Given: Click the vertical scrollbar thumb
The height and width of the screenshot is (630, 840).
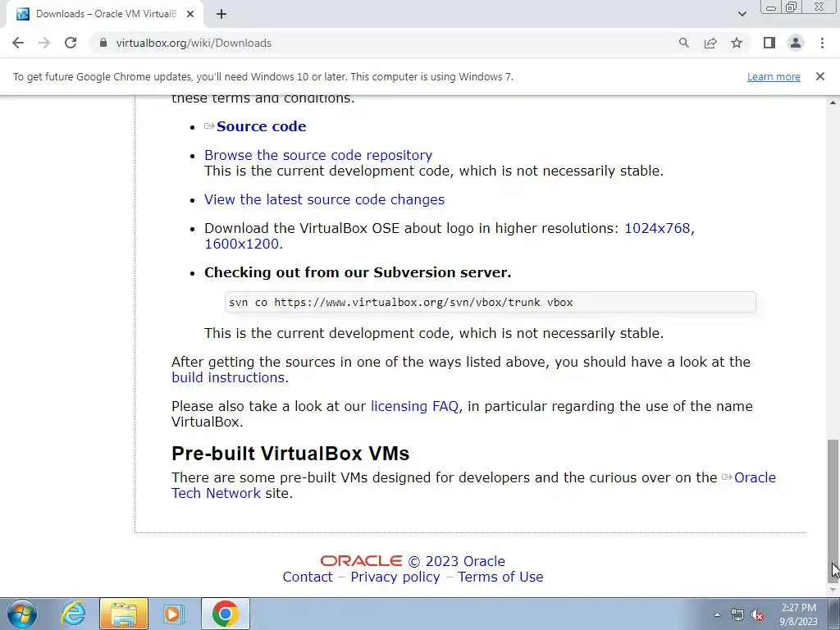Looking at the screenshot, I should coord(833,512).
